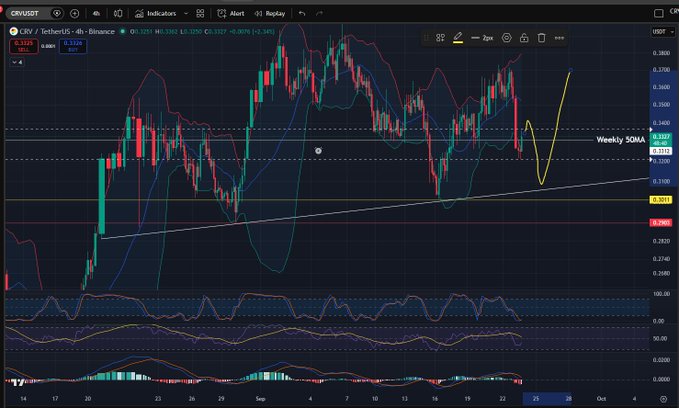Click the 100.00 stochastic scale label

pyautogui.click(x=661, y=294)
